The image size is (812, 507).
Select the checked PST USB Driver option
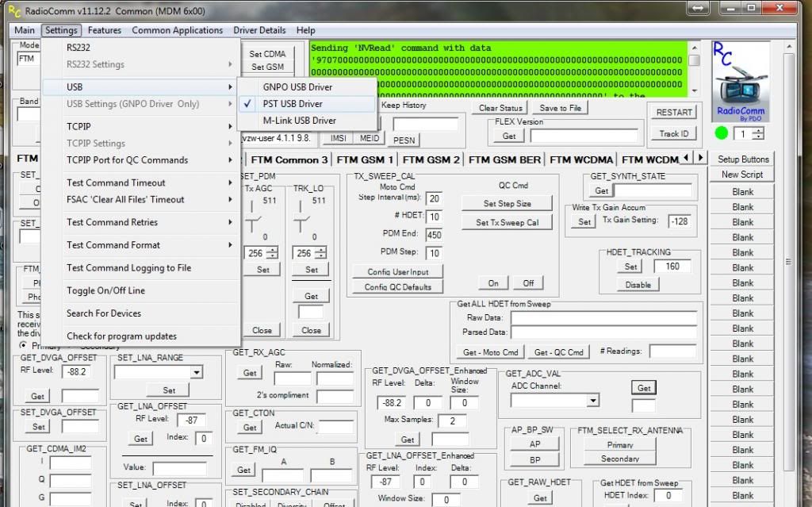pos(307,104)
